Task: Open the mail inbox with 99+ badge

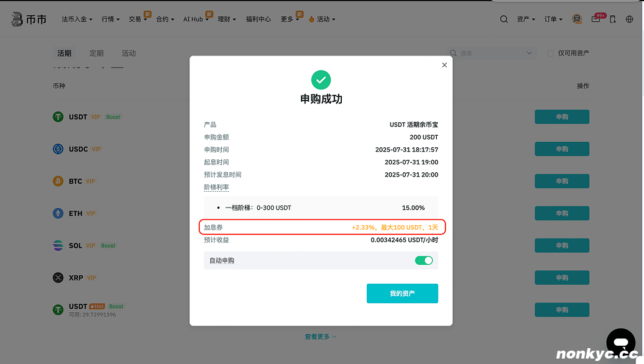Action: pos(596,19)
